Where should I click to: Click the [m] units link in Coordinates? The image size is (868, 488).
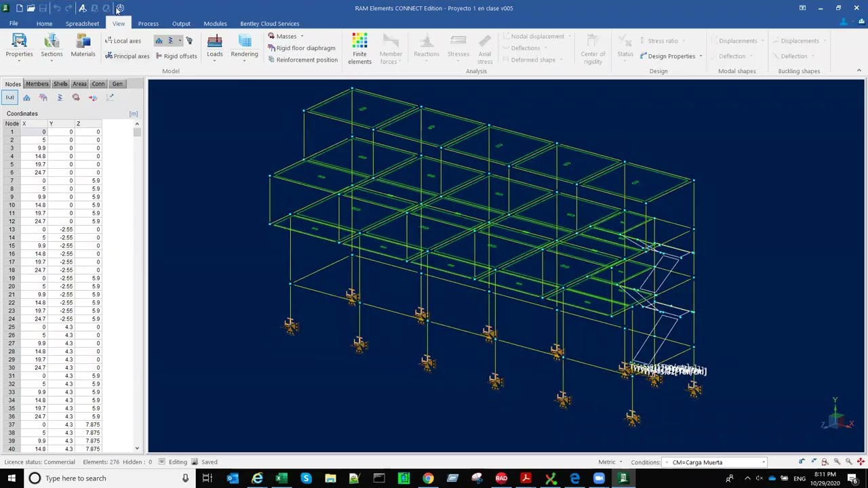(134, 114)
